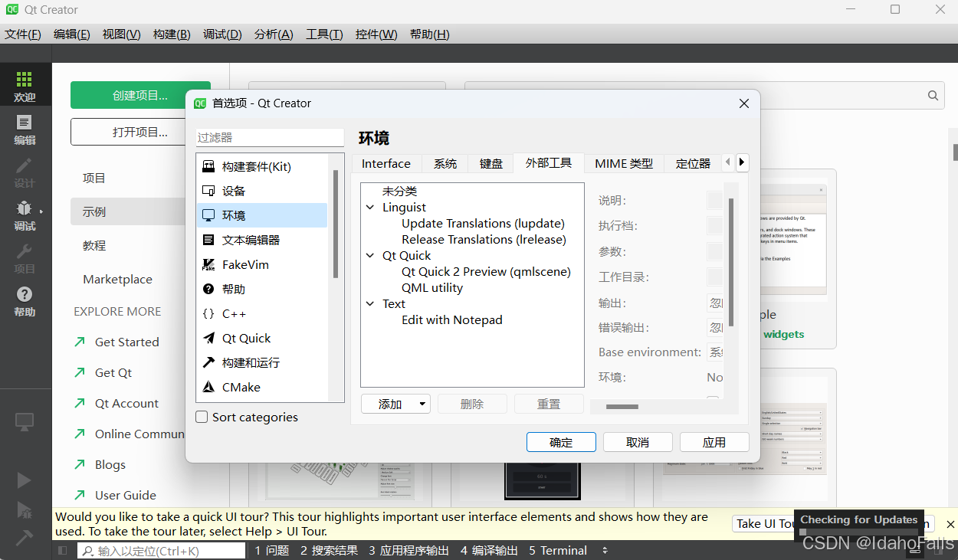This screenshot has height=560, width=958.
Task: Open the Get Started link
Action: coord(126,342)
